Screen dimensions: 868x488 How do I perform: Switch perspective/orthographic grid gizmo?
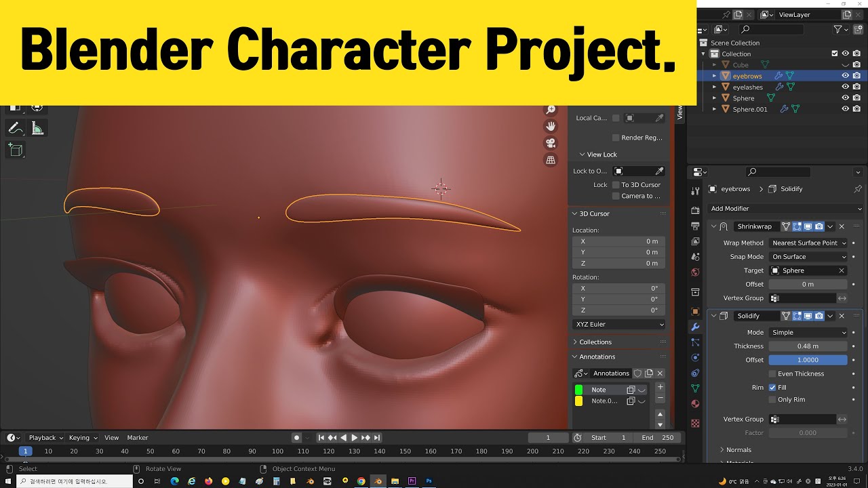551,160
